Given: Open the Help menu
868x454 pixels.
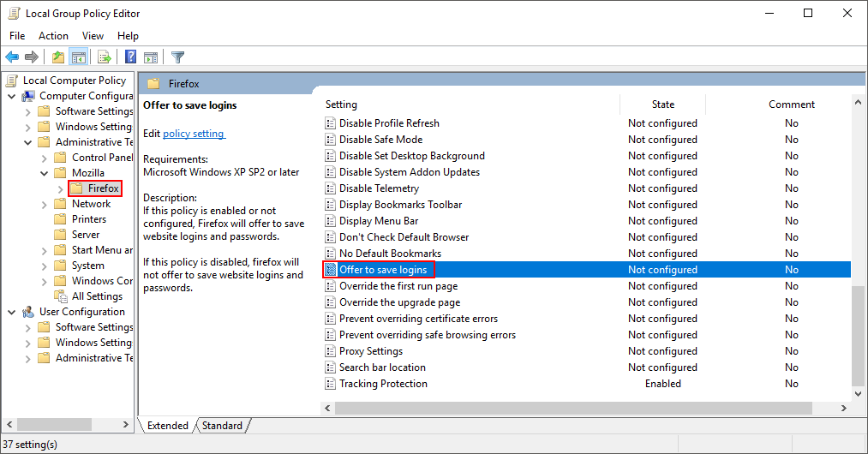Looking at the screenshot, I should [128, 35].
